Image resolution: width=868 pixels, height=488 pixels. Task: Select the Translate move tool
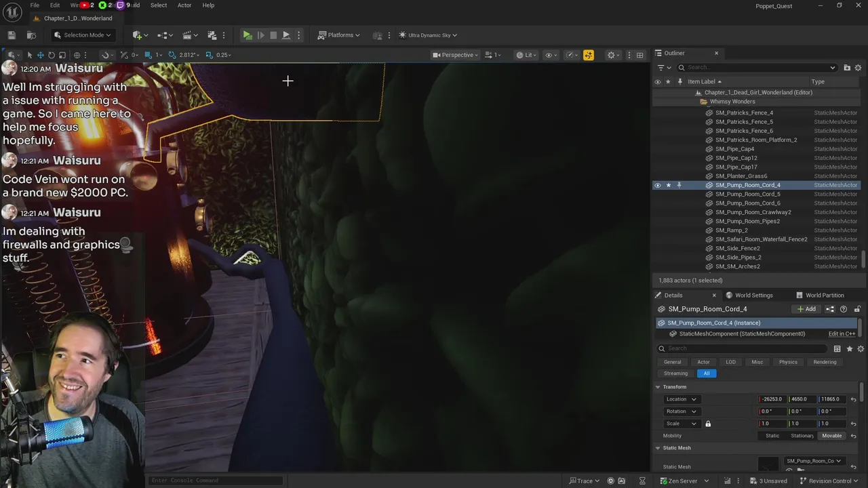[40, 55]
